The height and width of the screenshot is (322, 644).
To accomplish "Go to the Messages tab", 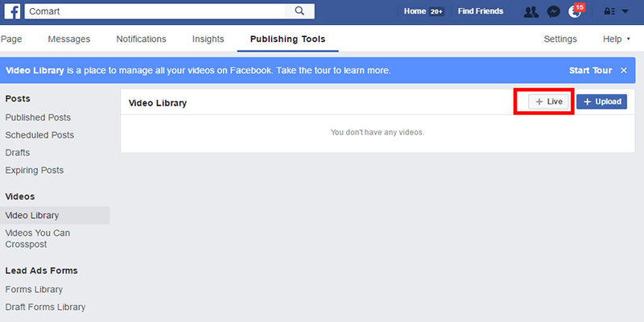I will pyautogui.click(x=69, y=39).
